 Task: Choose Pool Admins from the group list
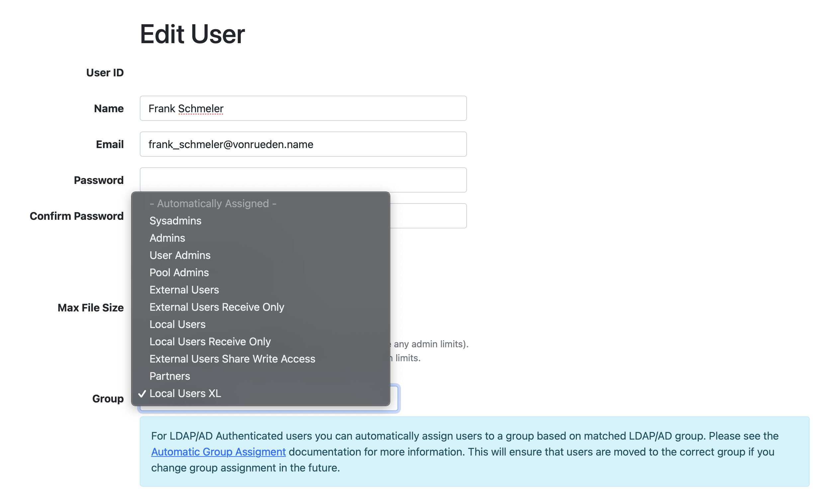[179, 272]
